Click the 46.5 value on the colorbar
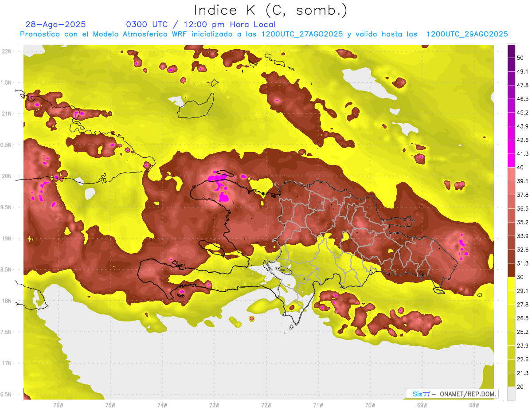 pos(523,99)
